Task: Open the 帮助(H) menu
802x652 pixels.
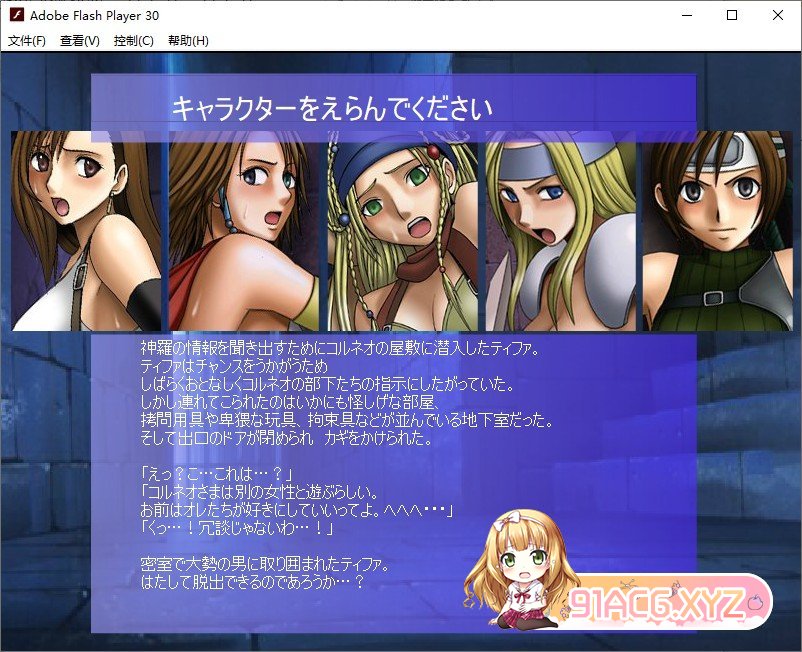Action: (x=188, y=41)
